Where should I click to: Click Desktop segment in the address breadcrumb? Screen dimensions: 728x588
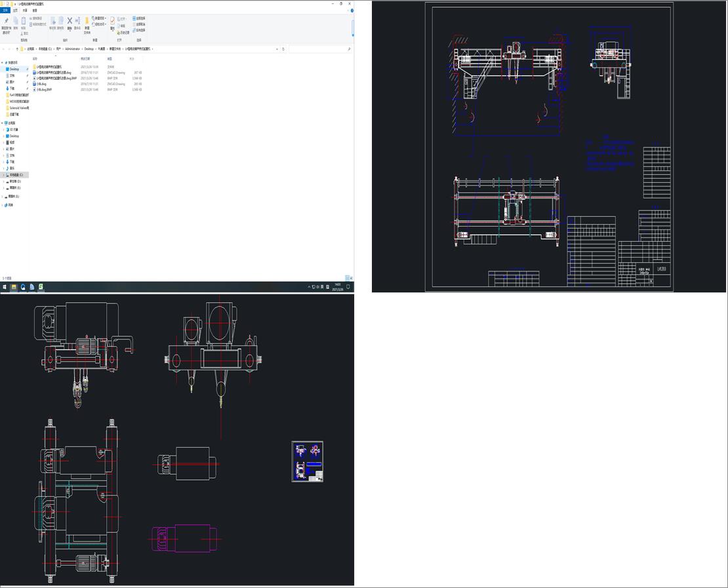pos(89,49)
